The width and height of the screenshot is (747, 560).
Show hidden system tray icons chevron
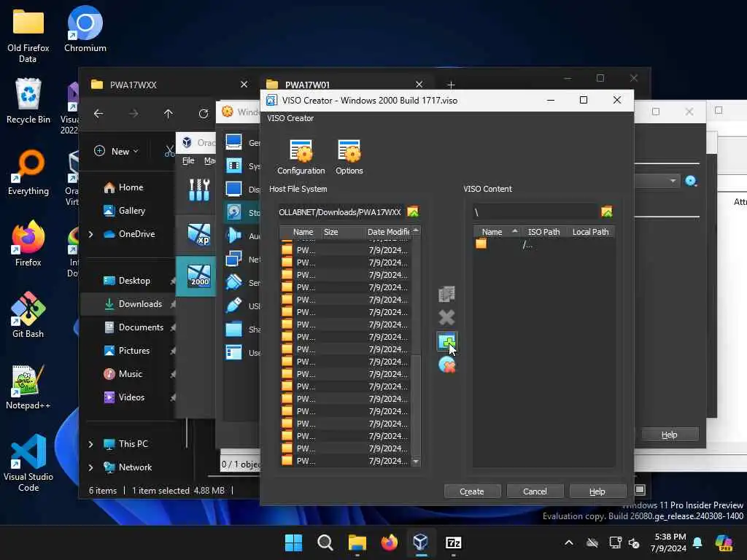[x=569, y=542]
